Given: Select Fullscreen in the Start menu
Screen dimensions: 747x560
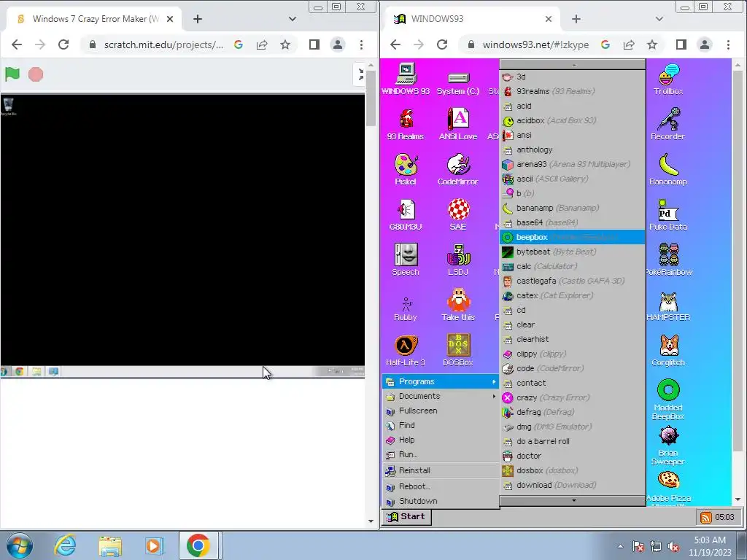Looking at the screenshot, I should click(441, 411).
